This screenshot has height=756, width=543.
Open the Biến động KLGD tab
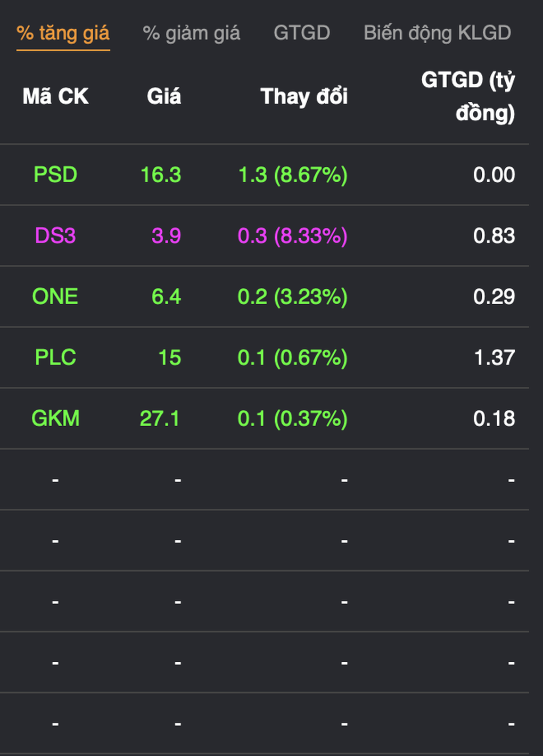tap(437, 33)
